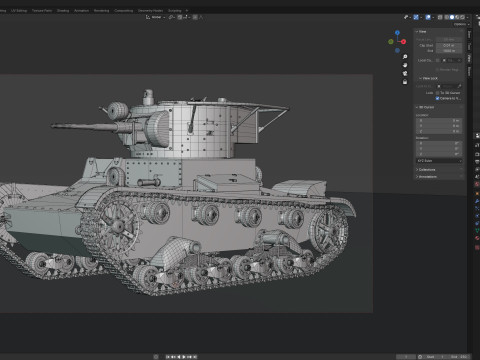Click the hand pan view icon
The image size is (480, 360).
pos(405,65)
